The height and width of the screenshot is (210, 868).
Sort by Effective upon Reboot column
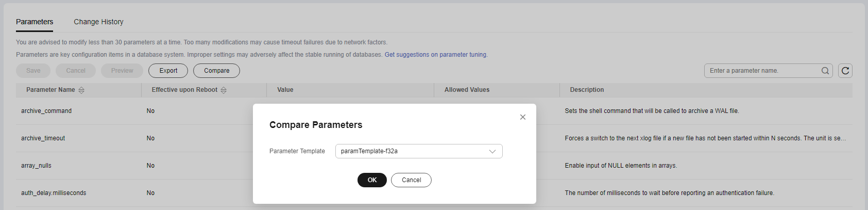click(224, 90)
